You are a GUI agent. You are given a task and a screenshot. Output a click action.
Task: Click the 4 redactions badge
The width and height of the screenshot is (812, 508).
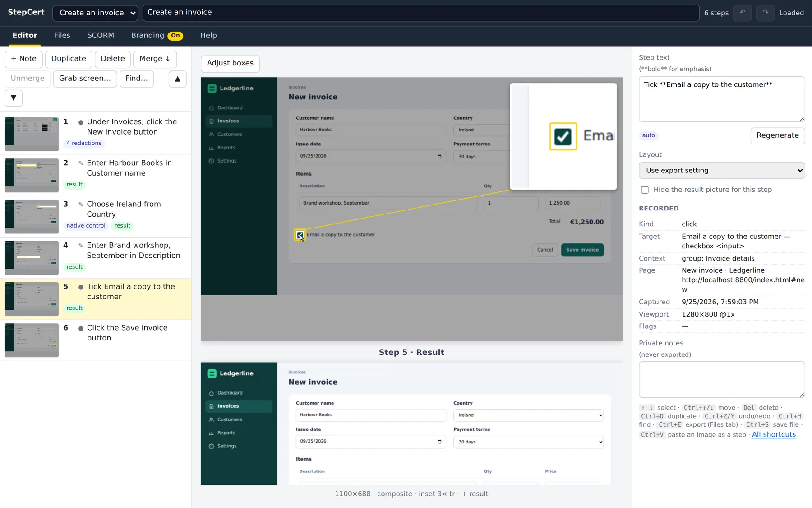tap(84, 144)
